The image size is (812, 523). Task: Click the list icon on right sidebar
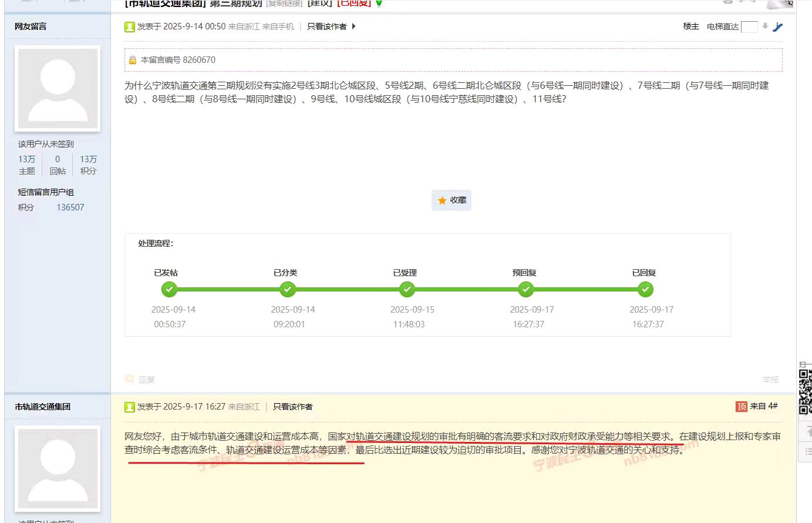tap(807, 451)
